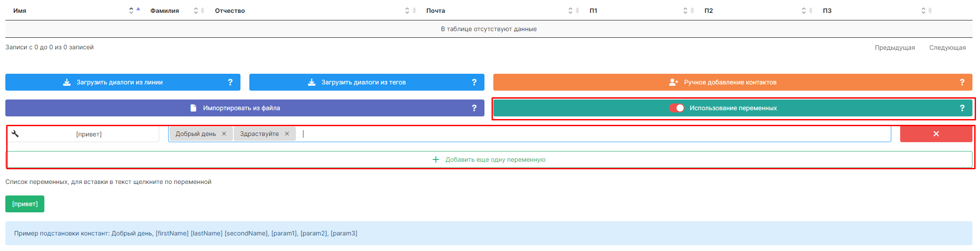Open "Ручное добавление контактов"
Image resolution: width=980 pixels, height=251 pixels.
pos(730,82)
